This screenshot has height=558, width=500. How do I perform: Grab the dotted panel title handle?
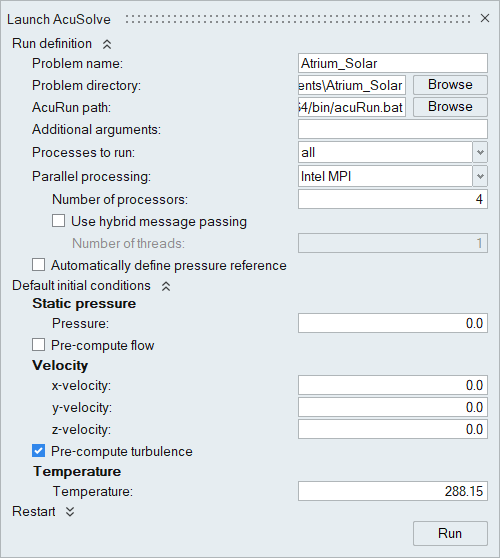[x=298, y=19]
